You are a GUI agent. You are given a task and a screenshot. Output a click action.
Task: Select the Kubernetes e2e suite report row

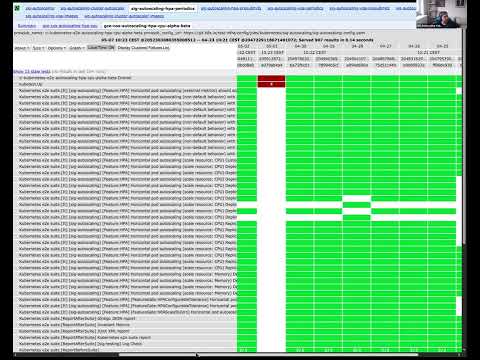coord(125,337)
